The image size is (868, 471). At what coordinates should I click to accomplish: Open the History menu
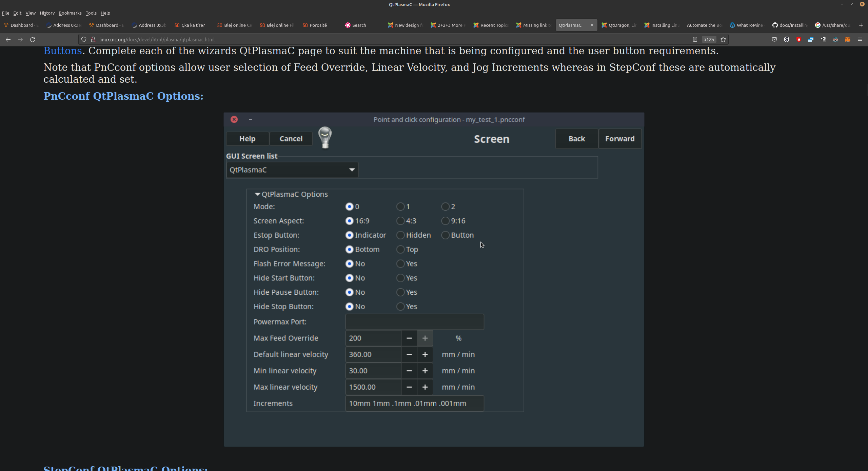click(x=47, y=13)
